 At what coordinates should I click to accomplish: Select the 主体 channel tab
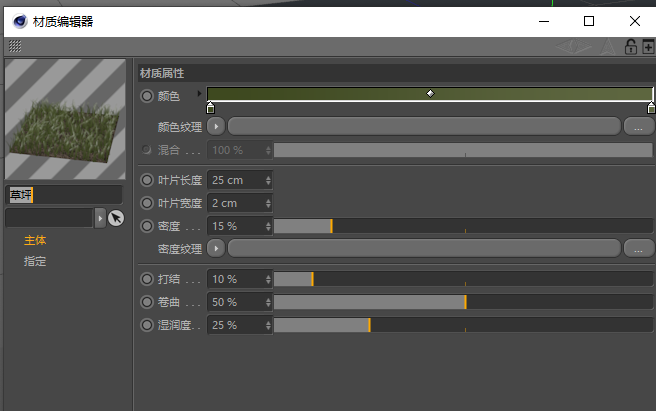(35, 240)
